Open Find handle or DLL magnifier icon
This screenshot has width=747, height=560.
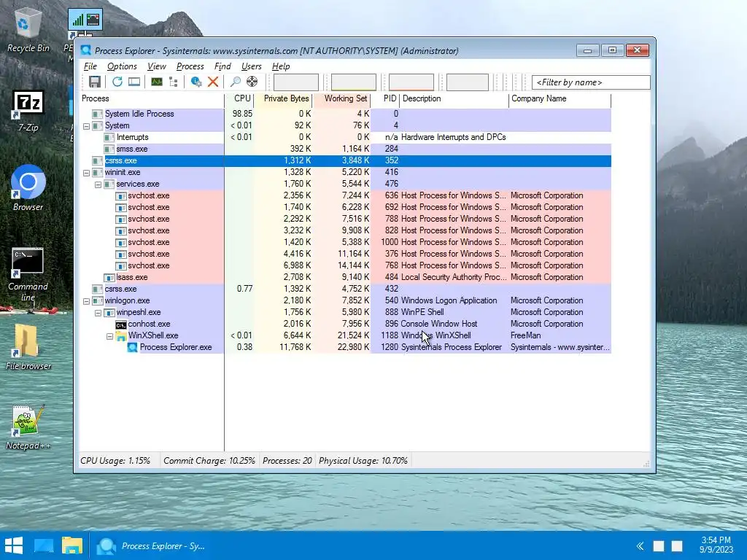[x=236, y=82]
